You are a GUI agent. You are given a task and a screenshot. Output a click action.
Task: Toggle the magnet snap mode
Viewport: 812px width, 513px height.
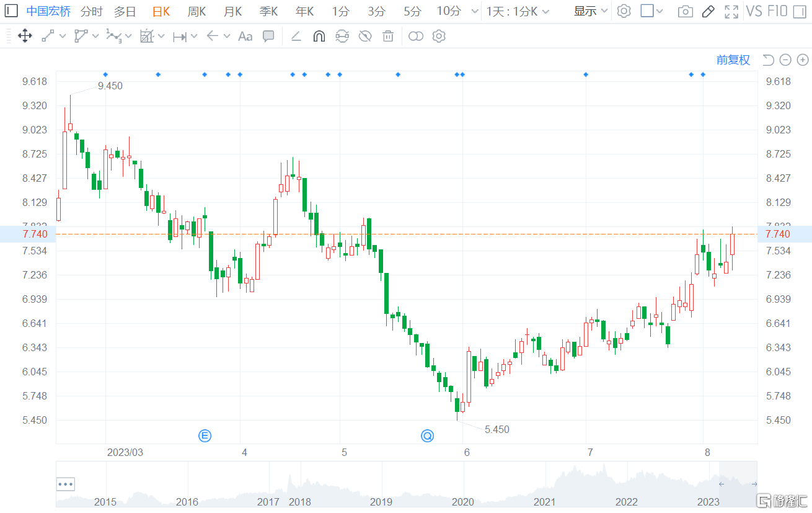[x=319, y=36]
